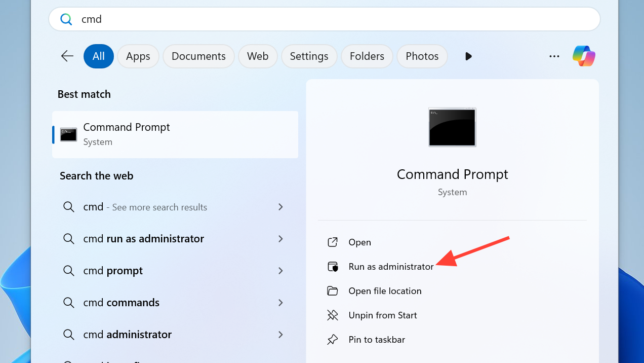Click the Command Prompt icon in Best match
Screen dimensions: 644x363
tap(68, 134)
